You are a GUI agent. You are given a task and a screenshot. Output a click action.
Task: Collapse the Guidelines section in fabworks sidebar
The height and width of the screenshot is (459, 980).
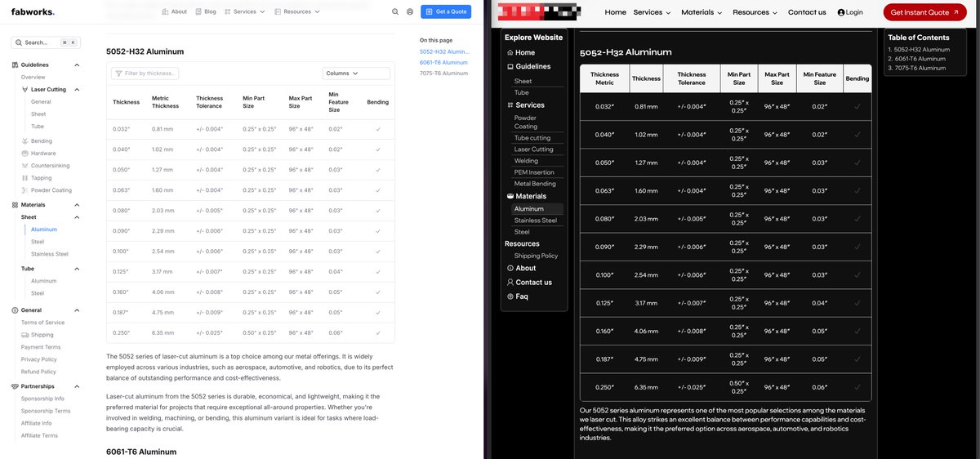pos(77,65)
